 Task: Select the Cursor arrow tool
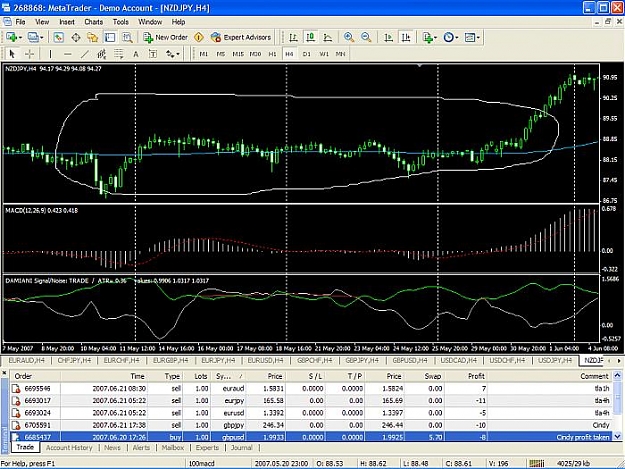pos(12,54)
